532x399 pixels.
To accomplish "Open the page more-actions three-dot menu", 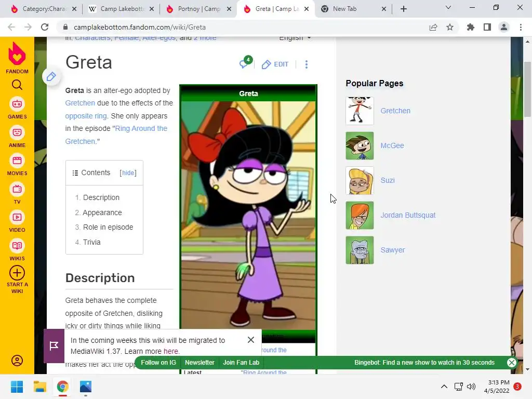I will (307, 64).
